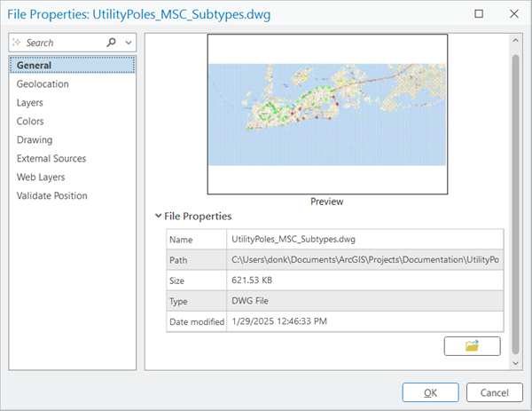Maximize the File Properties dialog

480,14
